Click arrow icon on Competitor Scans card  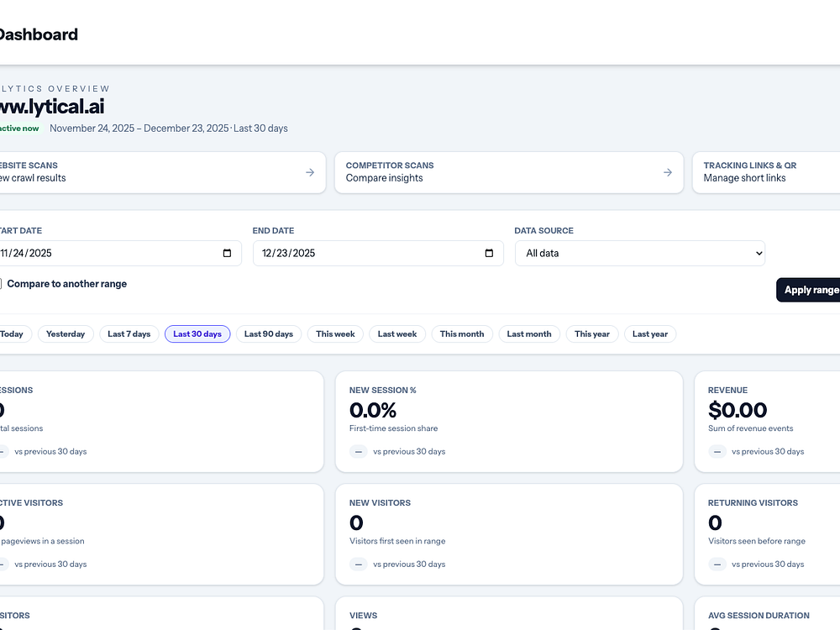coord(668,172)
